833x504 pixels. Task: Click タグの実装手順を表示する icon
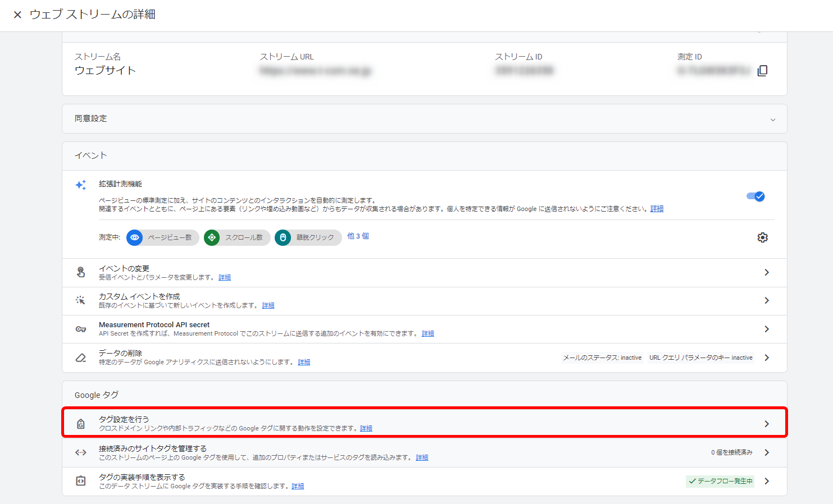coord(81,481)
